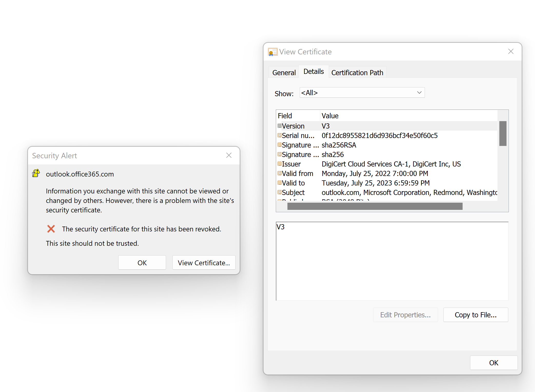The image size is (535, 392).
Task: Select the Valid from field icon
Action: click(279, 173)
